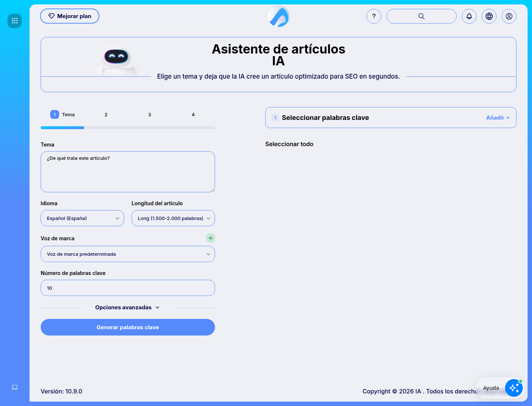
Task: Go to step 4 in wizard
Action: click(193, 114)
